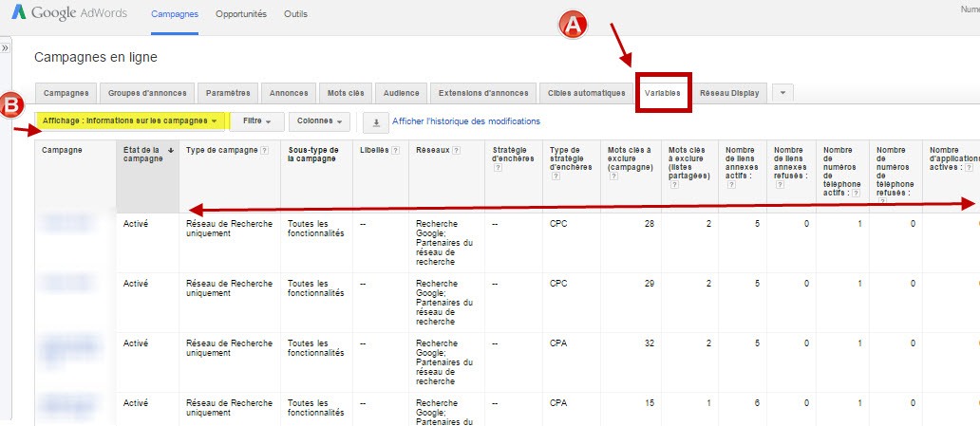Click Afficher l'historique des modifications link

point(466,121)
